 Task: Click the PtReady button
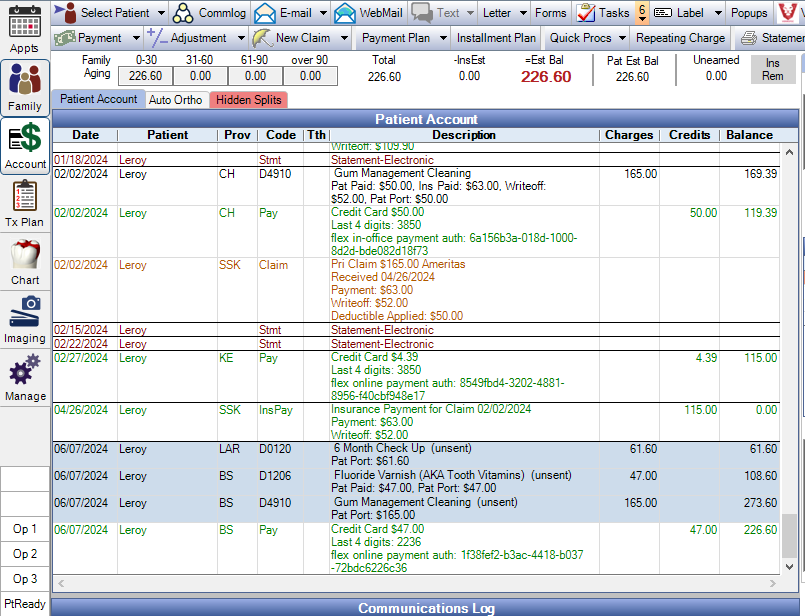(x=25, y=604)
